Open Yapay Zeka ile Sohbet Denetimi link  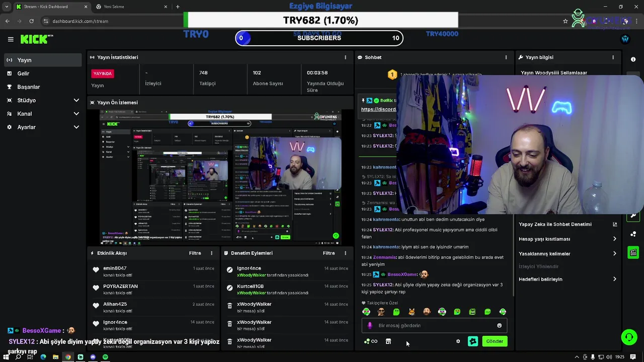click(568, 224)
